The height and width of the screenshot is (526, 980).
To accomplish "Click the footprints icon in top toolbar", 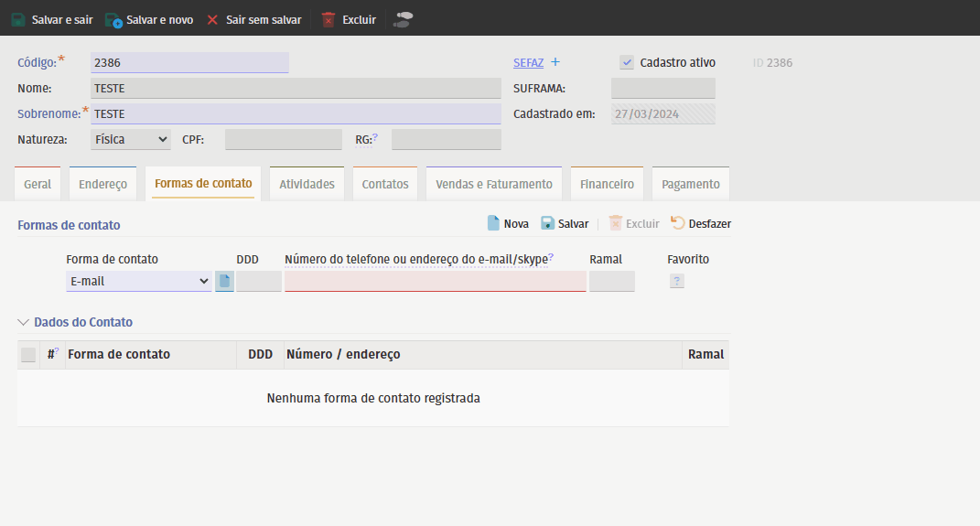I will (403, 19).
